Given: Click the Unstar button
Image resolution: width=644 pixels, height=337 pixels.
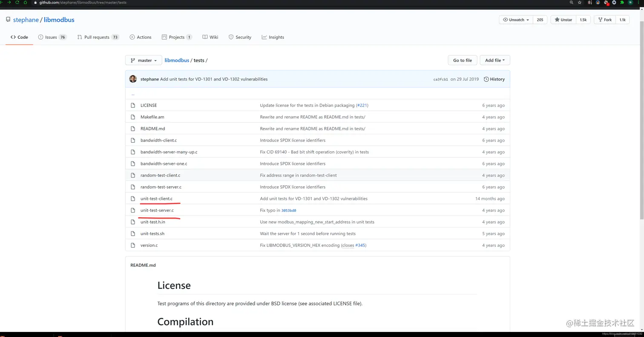Looking at the screenshot, I should coord(563,20).
